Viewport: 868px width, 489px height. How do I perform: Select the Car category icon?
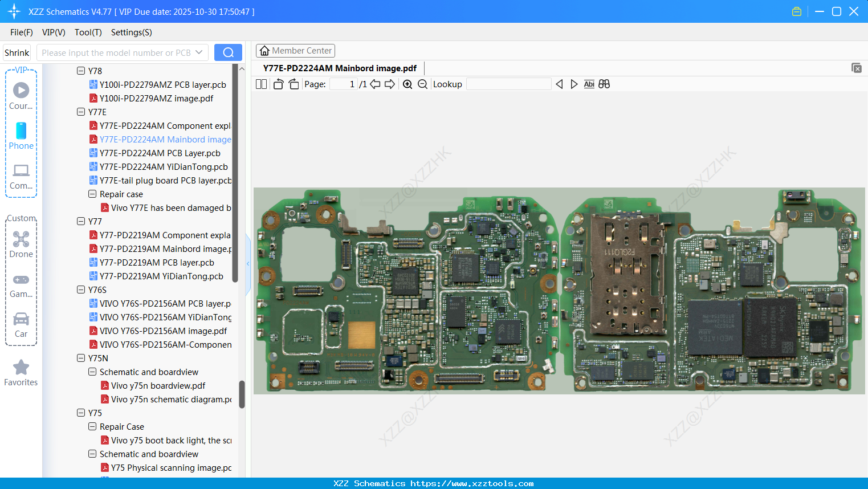tap(21, 319)
